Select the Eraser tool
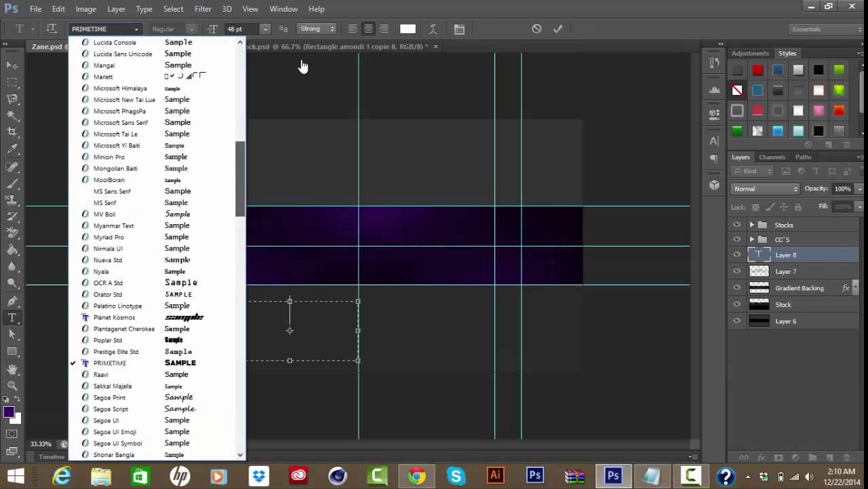868x489 pixels. click(12, 233)
